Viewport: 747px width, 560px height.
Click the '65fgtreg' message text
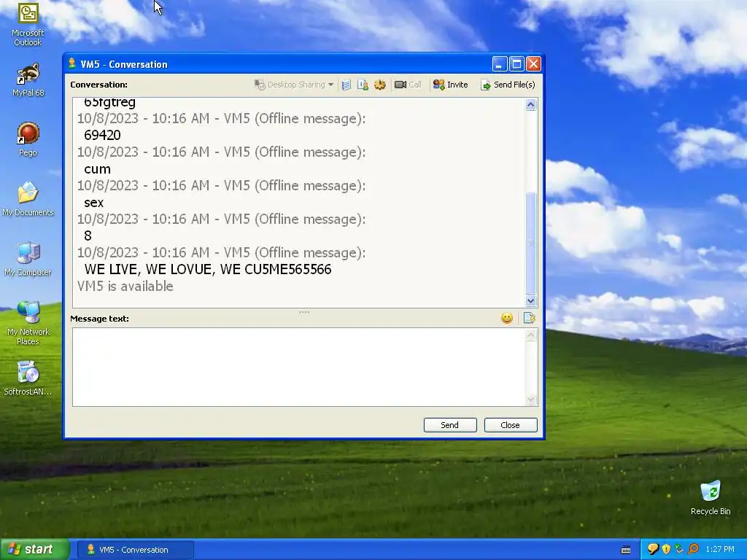click(109, 102)
